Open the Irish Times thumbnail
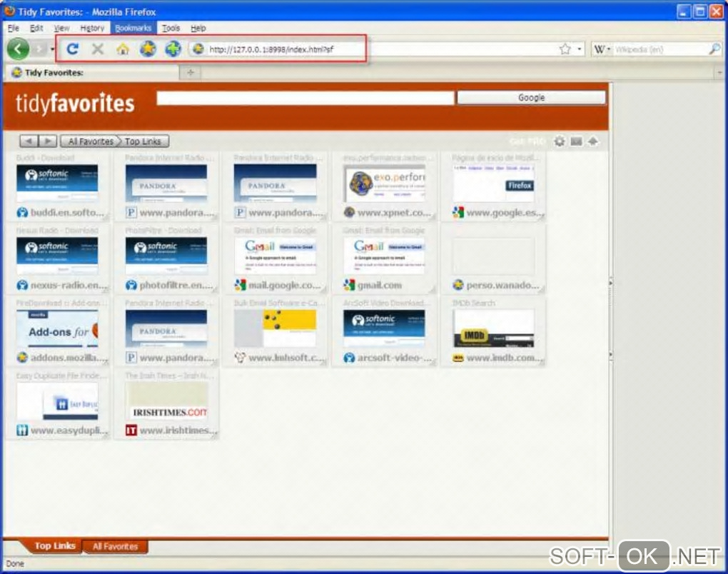Viewport: 728px width, 574px height. [x=166, y=401]
